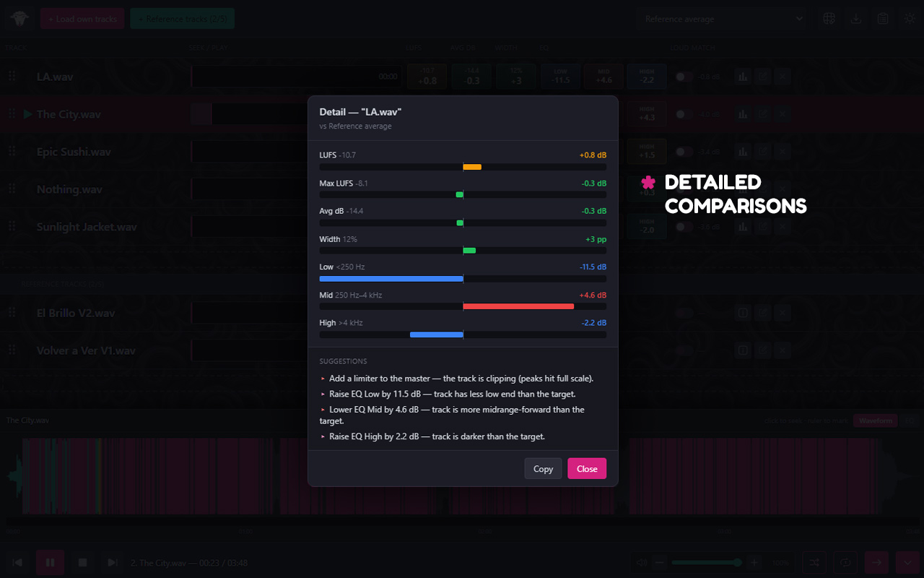This screenshot has width=924, height=578.
Task: Click the arrow-right button in player bar
Action: coord(876,562)
